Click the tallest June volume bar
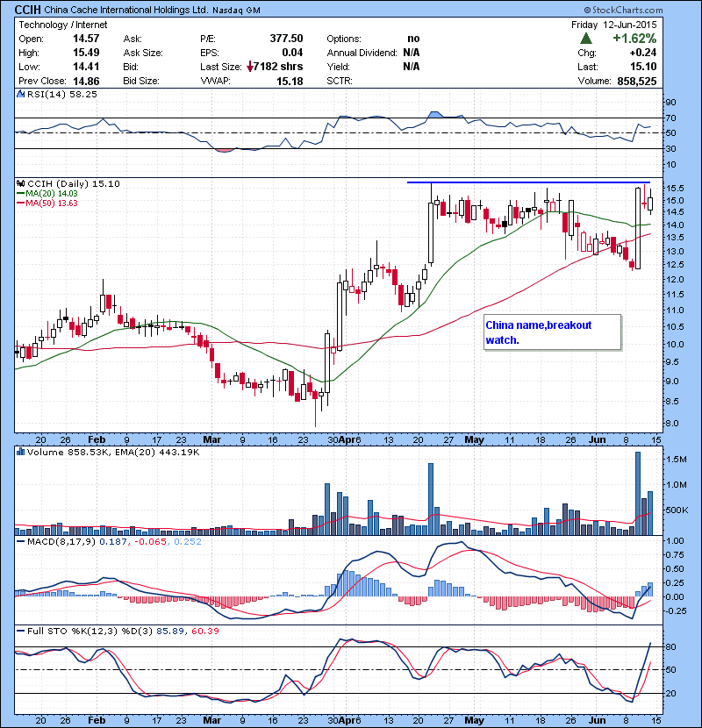The width and height of the screenshot is (702, 728). click(x=638, y=494)
